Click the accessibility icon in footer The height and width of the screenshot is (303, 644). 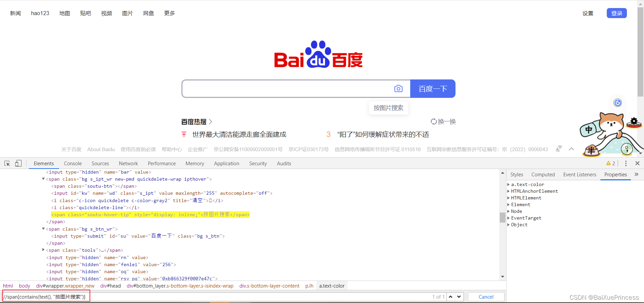559,149
